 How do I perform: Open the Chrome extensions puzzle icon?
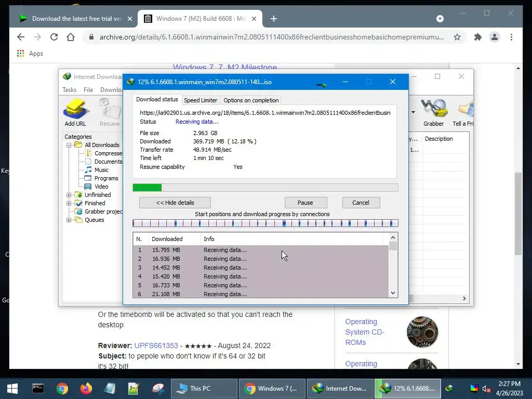click(x=478, y=37)
